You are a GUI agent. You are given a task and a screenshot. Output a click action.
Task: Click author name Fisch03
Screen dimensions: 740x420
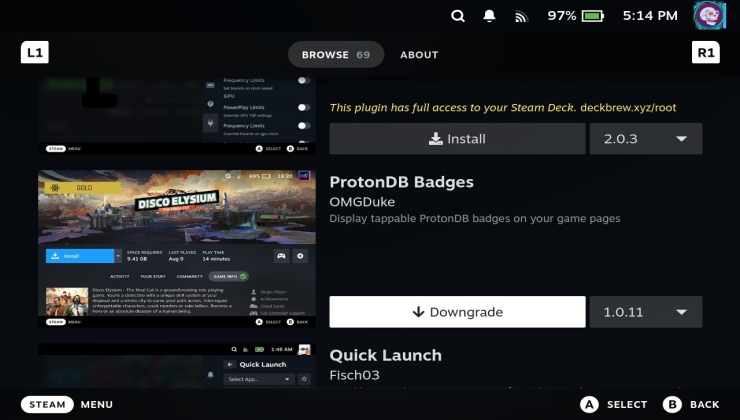(x=354, y=375)
